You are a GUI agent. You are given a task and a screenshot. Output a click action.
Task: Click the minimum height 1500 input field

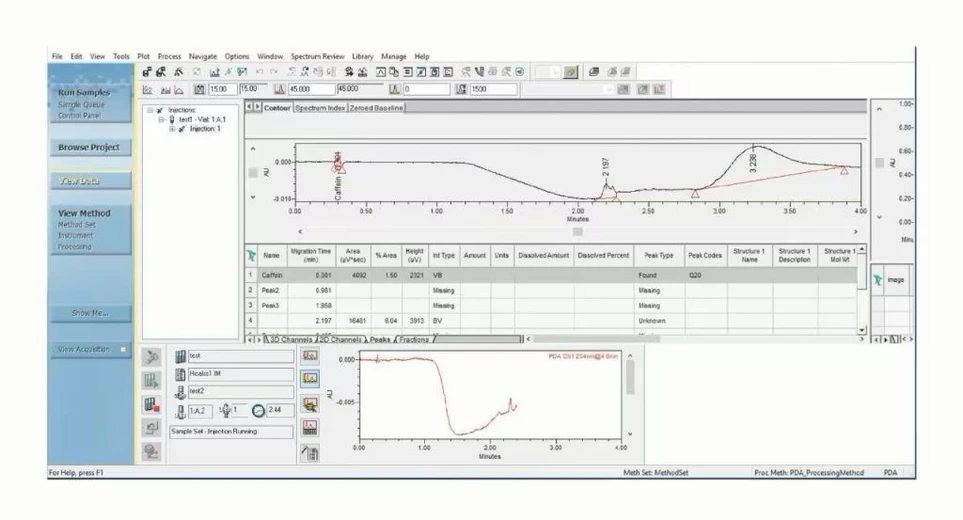(x=494, y=90)
